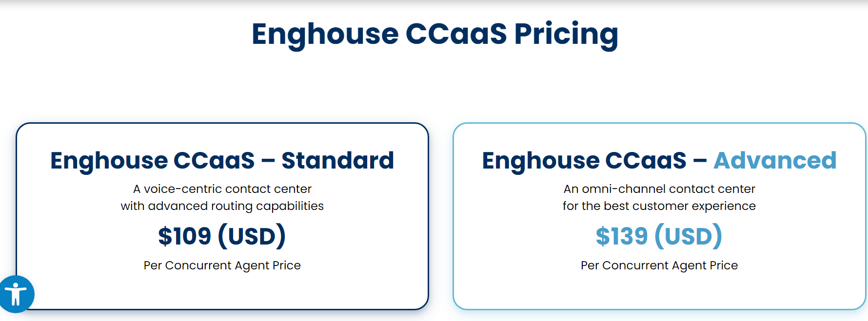Image resolution: width=868 pixels, height=321 pixels.
Task: Click Per Concurrent Agent Price under $139
Action: coord(659,265)
